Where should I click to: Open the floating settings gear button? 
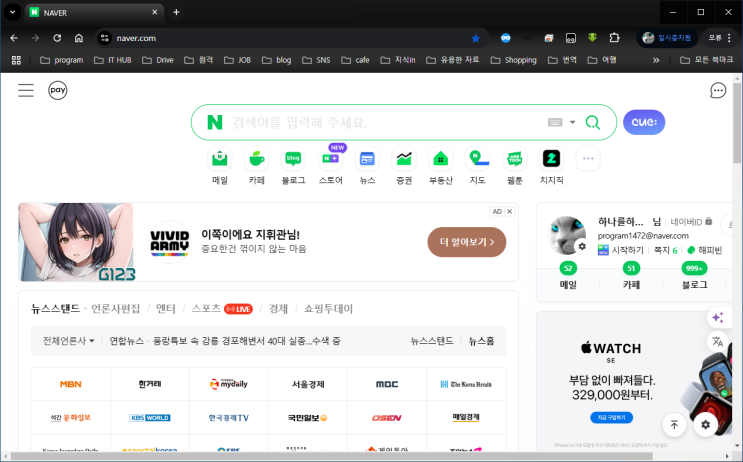pyautogui.click(x=706, y=425)
